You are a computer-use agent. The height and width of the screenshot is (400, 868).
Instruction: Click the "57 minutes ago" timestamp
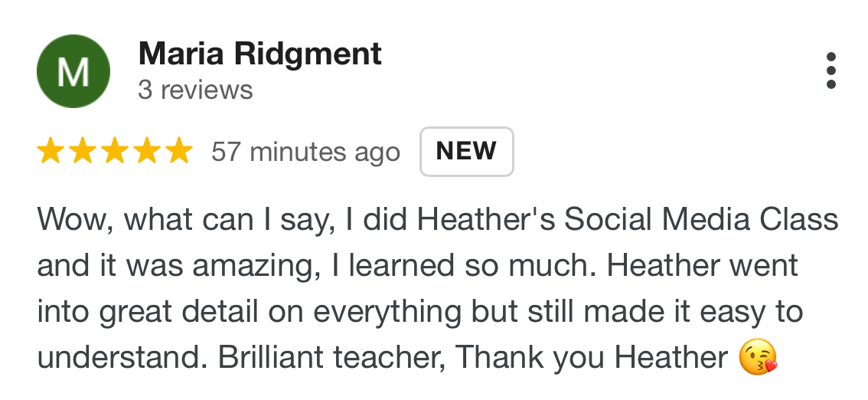pos(305,152)
